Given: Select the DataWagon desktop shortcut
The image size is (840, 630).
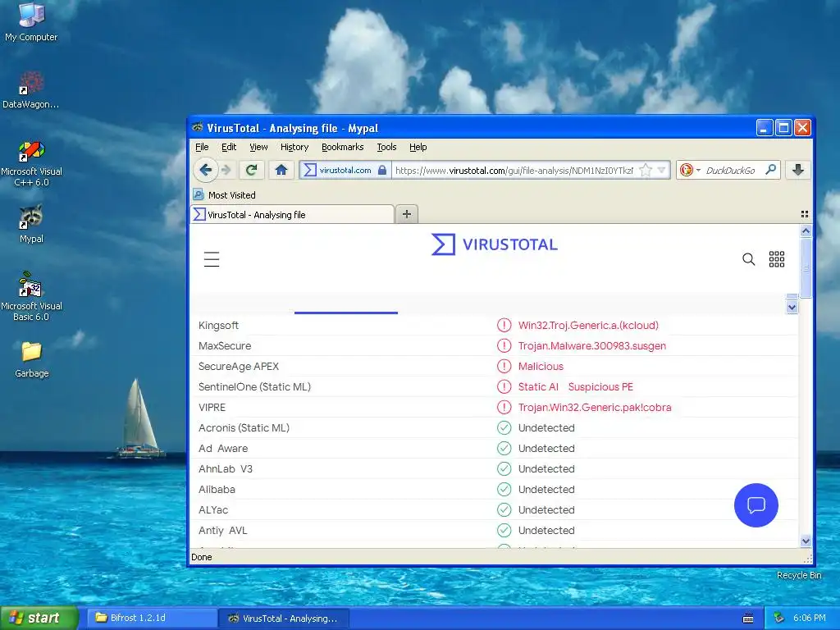Looking at the screenshot, I should pos(31,90).
